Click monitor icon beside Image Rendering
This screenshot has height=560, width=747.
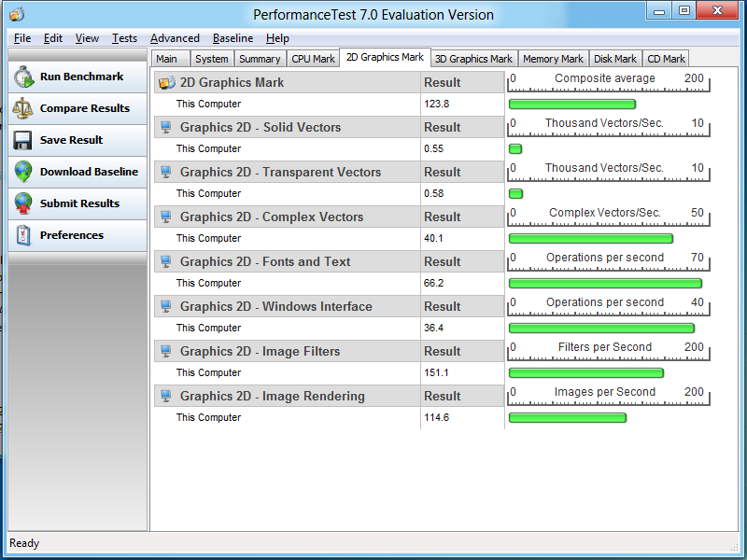click(166, 396)
